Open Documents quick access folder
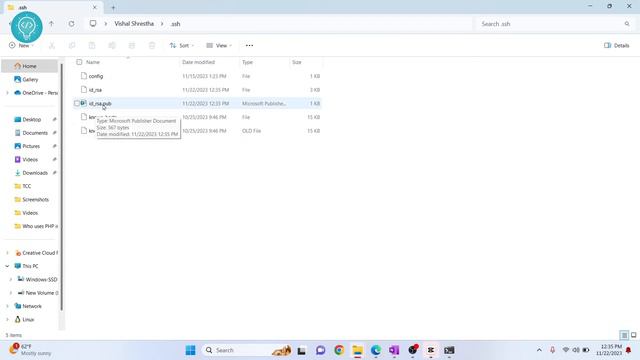 [x=35, y=133]
